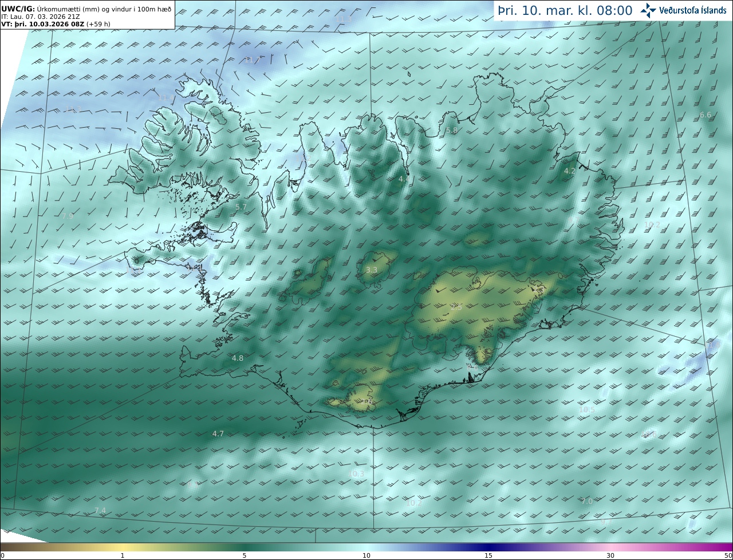Click map value '7.0' in the southeast ocean

pos(587,502)
